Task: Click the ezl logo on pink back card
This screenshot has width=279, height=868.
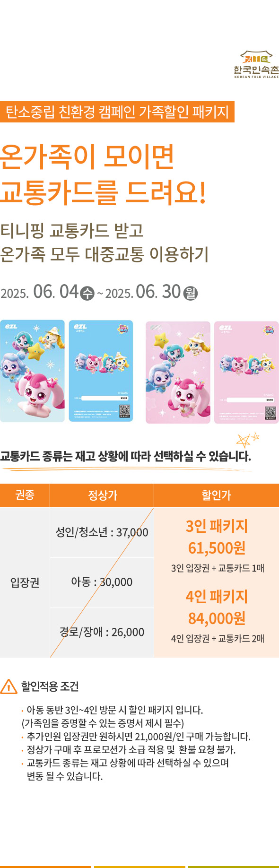Action: click(226, 328)
